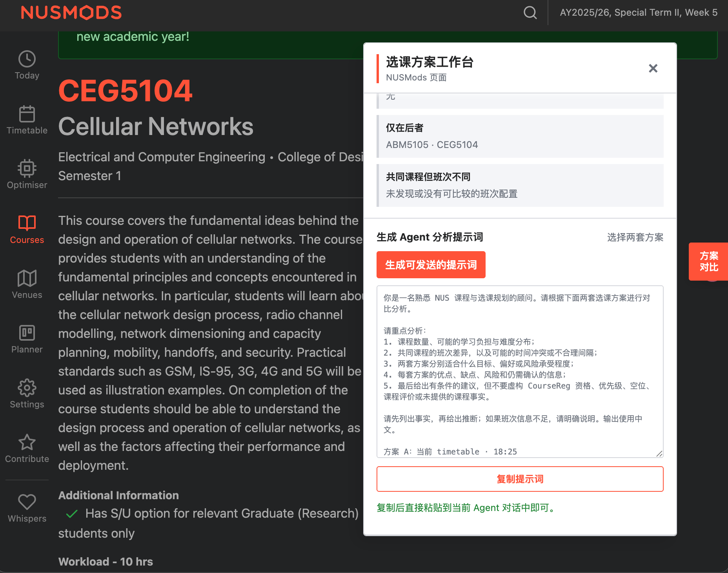Select the Courses book icon

pyautogui.click(x=27, y=223)
